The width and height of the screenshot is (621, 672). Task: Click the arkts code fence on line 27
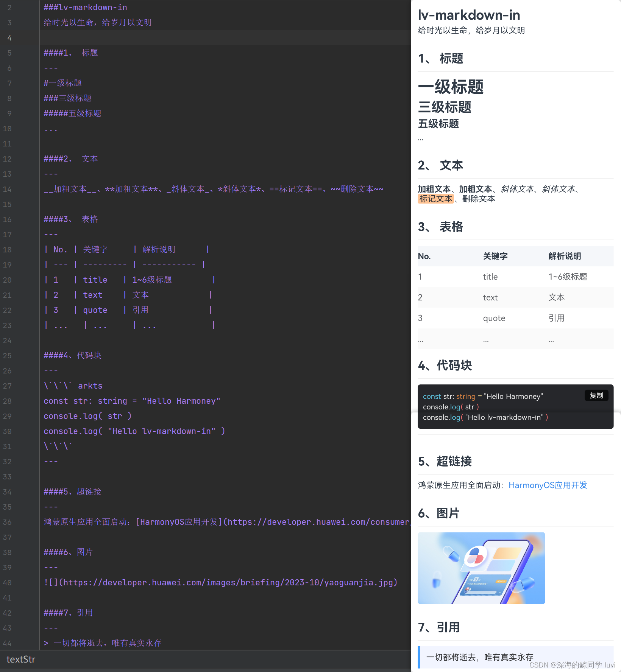point(74,386)
